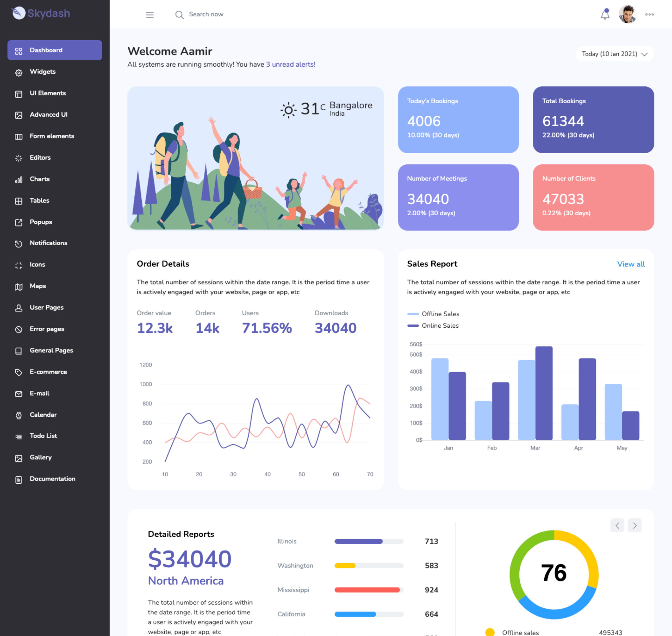Open the notifications bell icon
This screenshot has width=672, height=636.
[604, 15]
